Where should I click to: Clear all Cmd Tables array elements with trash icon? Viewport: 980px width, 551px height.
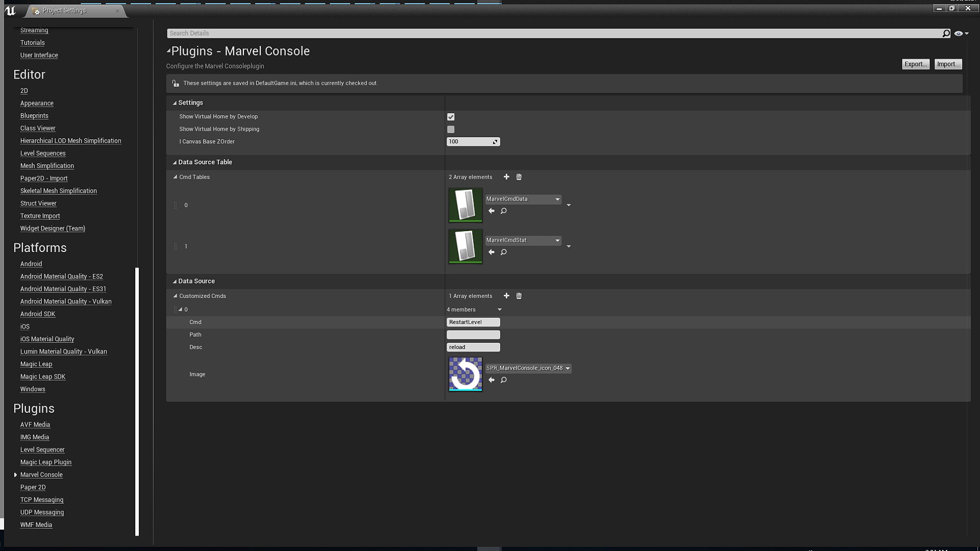[x=519, y=177]
